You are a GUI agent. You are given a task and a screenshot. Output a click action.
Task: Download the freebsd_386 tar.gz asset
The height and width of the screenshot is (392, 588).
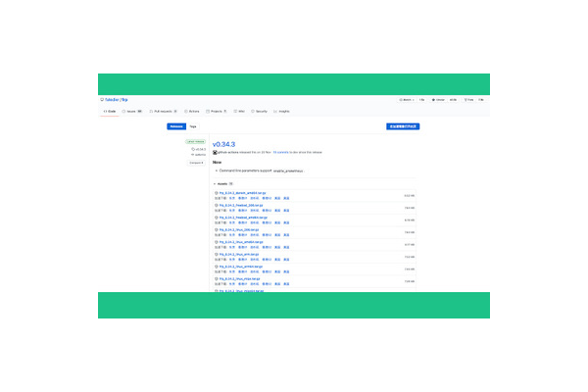point(238,205)
